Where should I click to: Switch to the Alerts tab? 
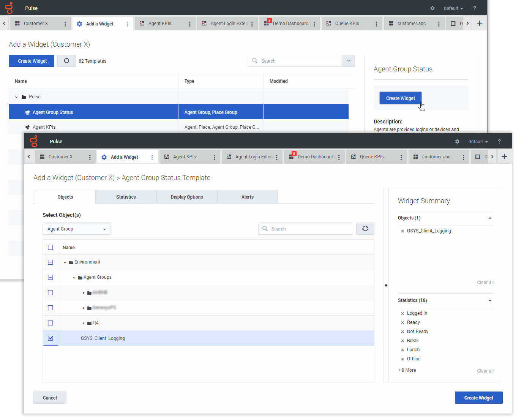coord(248,197)
